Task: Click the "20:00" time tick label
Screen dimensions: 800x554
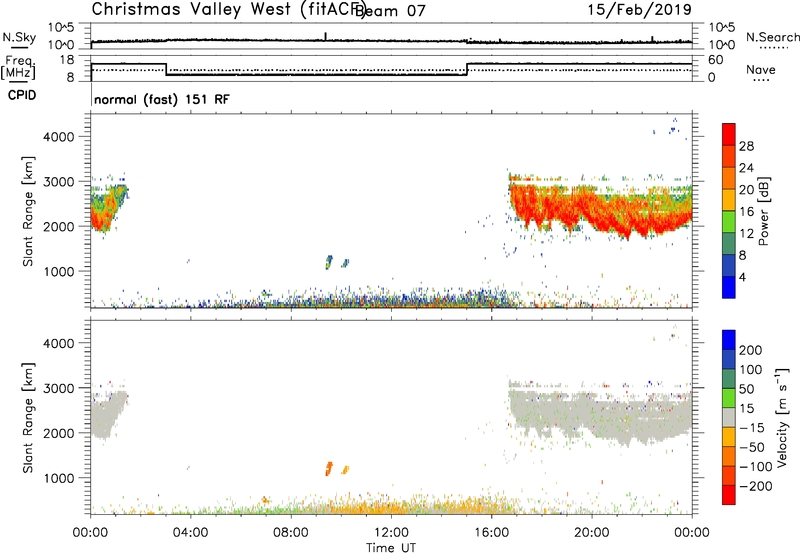Action: (591, 533)
